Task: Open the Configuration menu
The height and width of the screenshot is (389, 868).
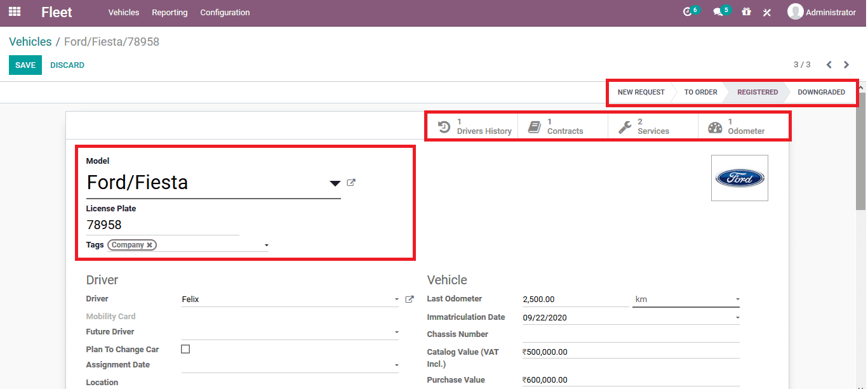Action: (225, 12)
